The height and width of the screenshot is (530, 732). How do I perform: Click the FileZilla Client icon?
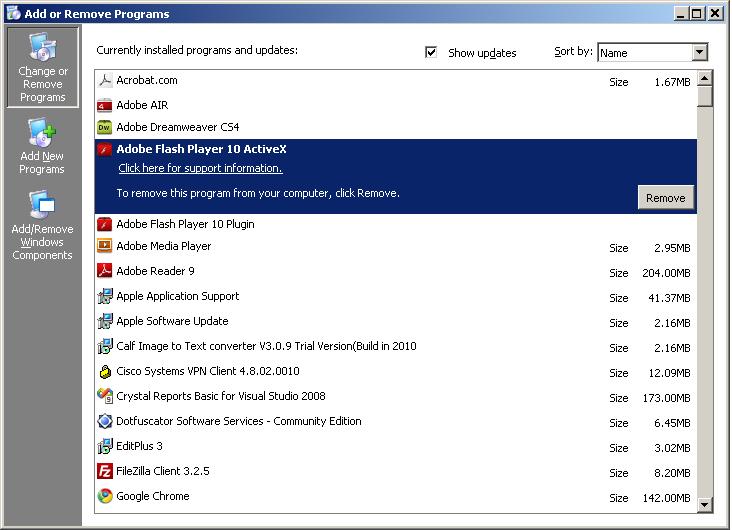click(105, 471)
